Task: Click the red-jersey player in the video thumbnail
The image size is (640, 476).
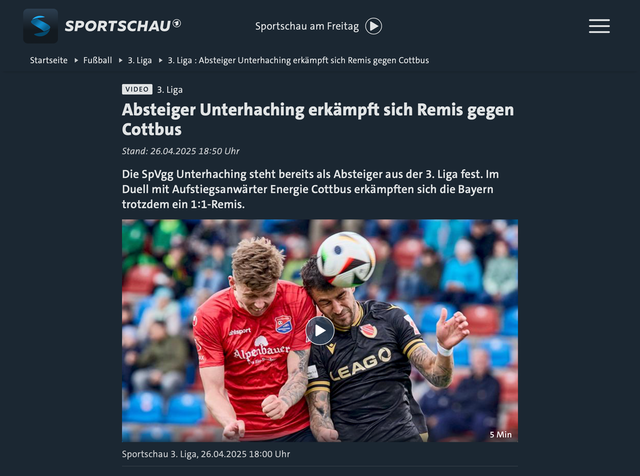Action: (x=253, y=339)
